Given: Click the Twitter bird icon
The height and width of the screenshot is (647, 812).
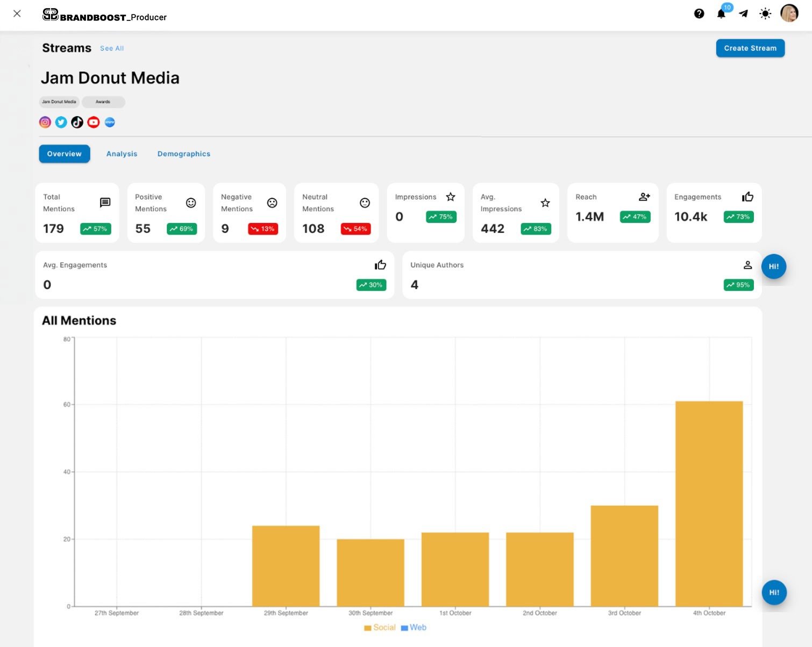Looking at the screenshot, I should click(61, 123).
